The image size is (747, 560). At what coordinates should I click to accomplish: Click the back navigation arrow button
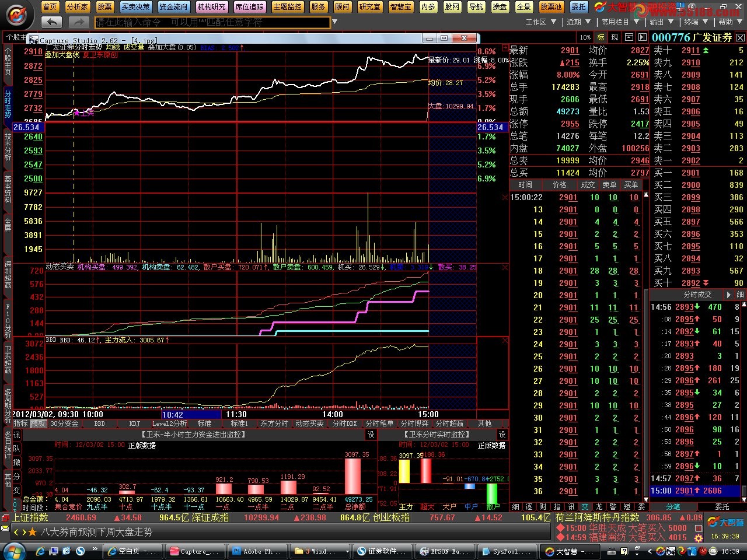pyautogui.click(x=52, y=22)
